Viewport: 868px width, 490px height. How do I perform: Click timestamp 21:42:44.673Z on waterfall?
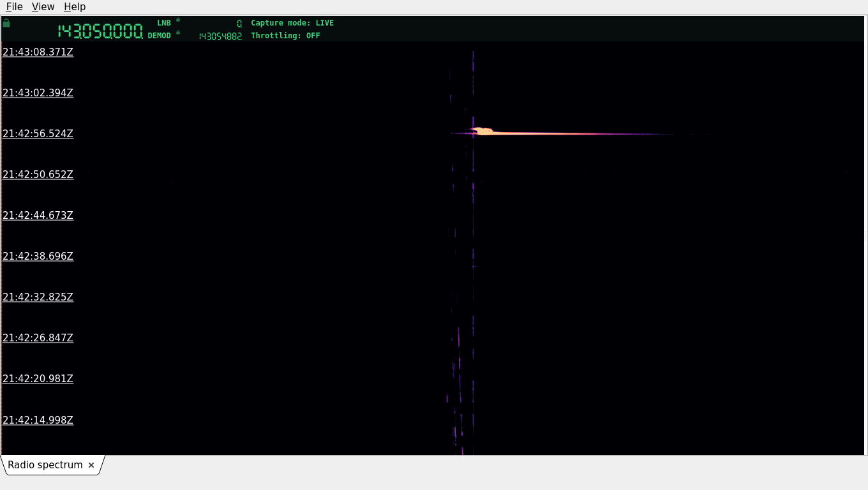pyautogui.click(x=38, y=215)
